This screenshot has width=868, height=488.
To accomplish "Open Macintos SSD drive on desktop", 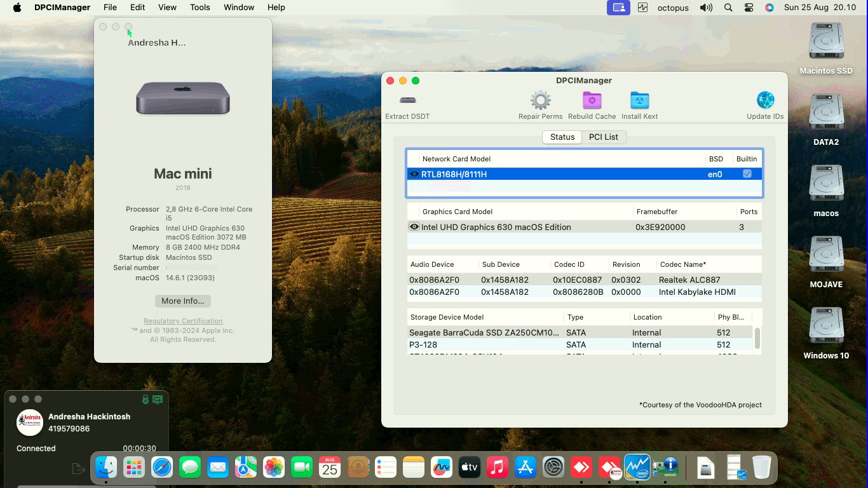I will tap(826, 42).
